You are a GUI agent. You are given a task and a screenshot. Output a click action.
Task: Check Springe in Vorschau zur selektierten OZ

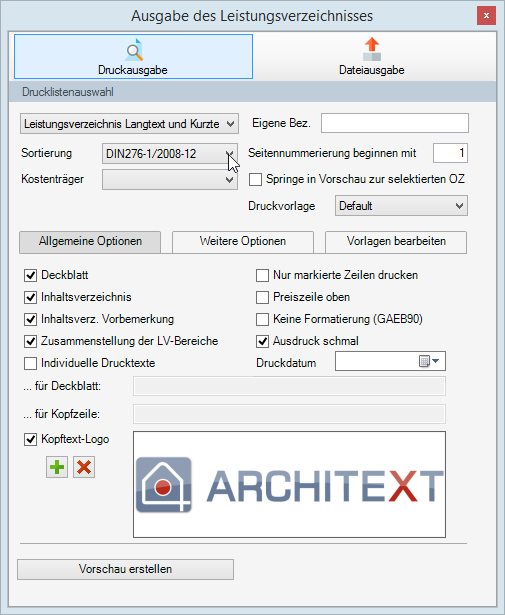pyautogui.click(x=255, y=180)
